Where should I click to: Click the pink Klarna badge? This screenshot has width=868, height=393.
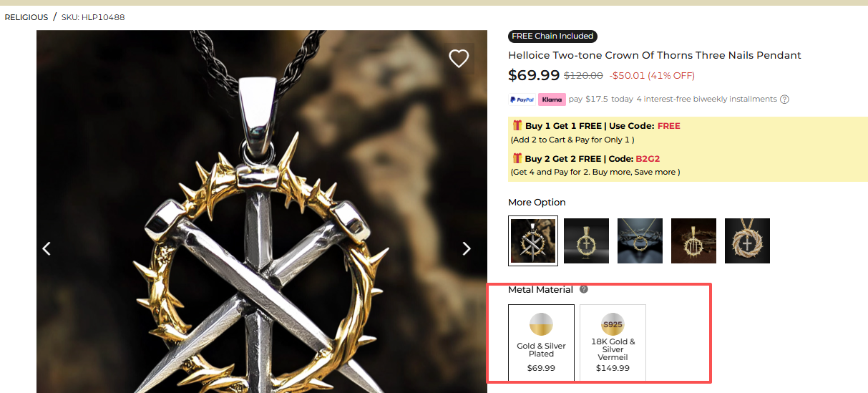coord(552,100)
